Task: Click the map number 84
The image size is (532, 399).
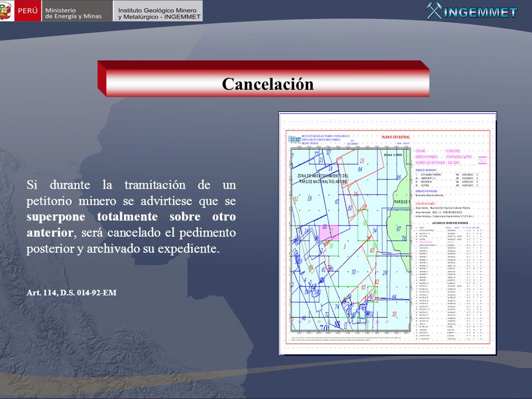Action: coord(360,170)
